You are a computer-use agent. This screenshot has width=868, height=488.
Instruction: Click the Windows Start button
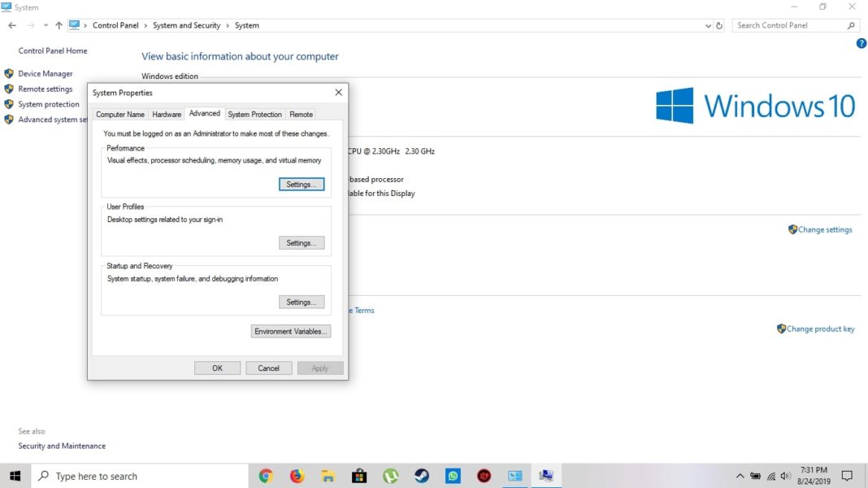15,476
